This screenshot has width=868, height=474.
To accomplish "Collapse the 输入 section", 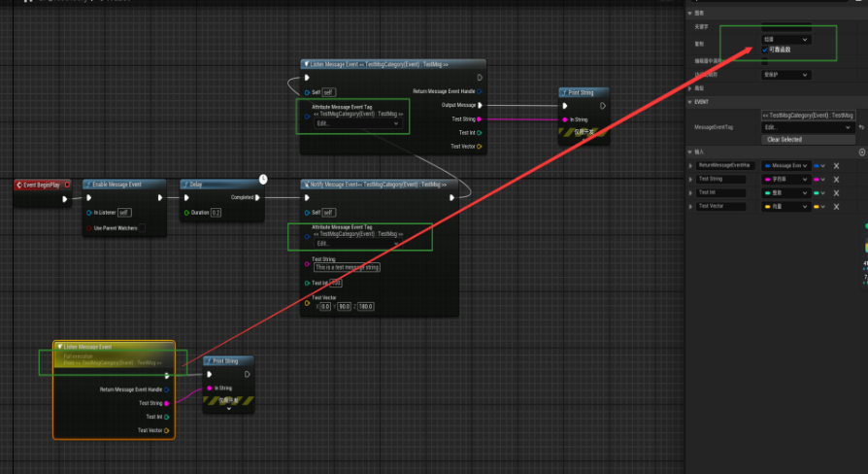I will pyautogui.click(x=689, y=152).
